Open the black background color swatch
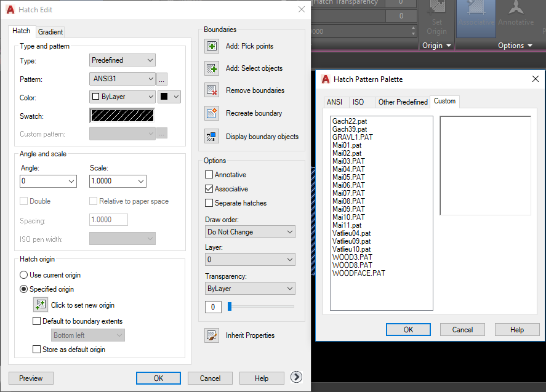This screenshot has width=546, height=392. pos(169,97)
